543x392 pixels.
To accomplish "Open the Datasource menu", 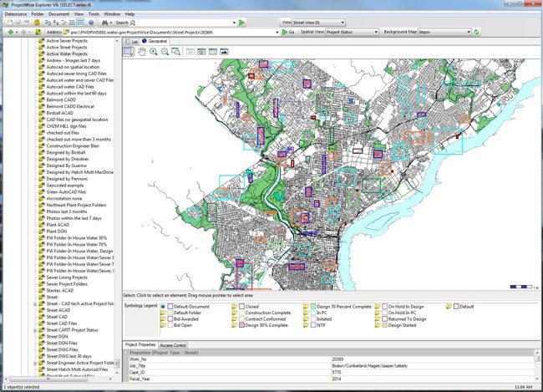I will click(14, 14).
